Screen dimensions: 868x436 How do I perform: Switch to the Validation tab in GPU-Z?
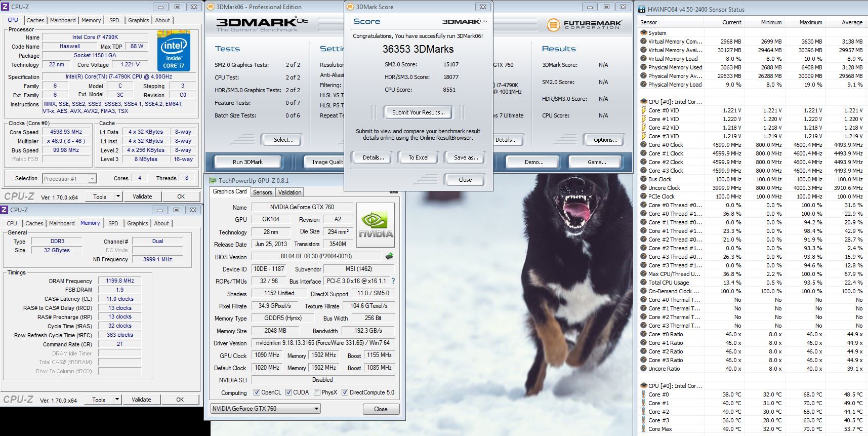(290, 192)
